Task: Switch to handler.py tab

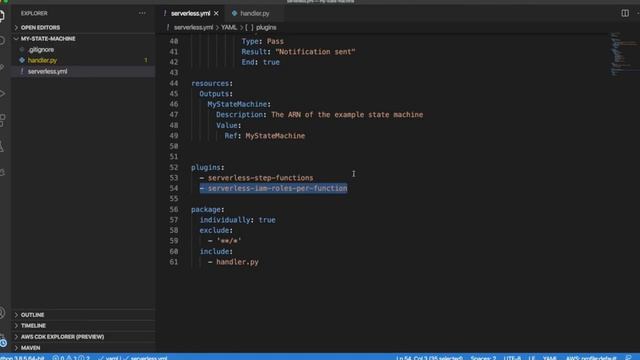Action: (255, 13)
